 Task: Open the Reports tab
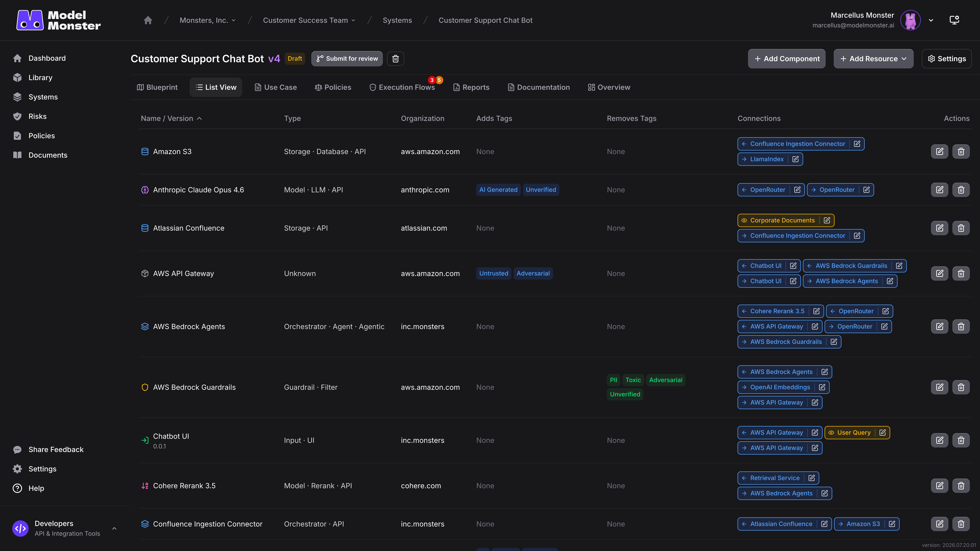click(x=471, y=87)
